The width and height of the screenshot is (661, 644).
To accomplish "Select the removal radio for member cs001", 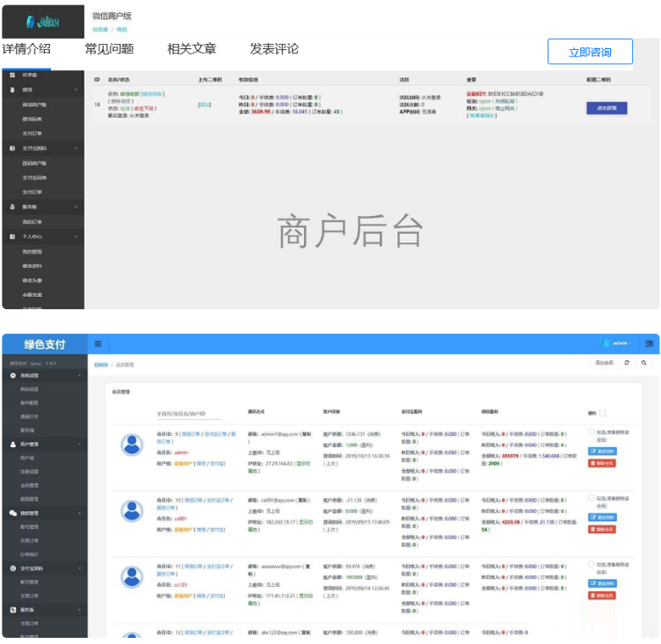I will click(591, 498).
